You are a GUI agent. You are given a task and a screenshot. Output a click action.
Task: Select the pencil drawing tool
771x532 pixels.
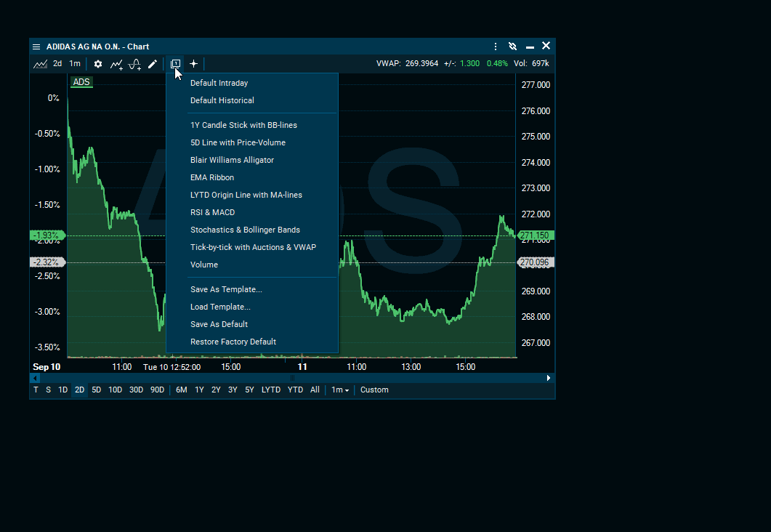153,64
